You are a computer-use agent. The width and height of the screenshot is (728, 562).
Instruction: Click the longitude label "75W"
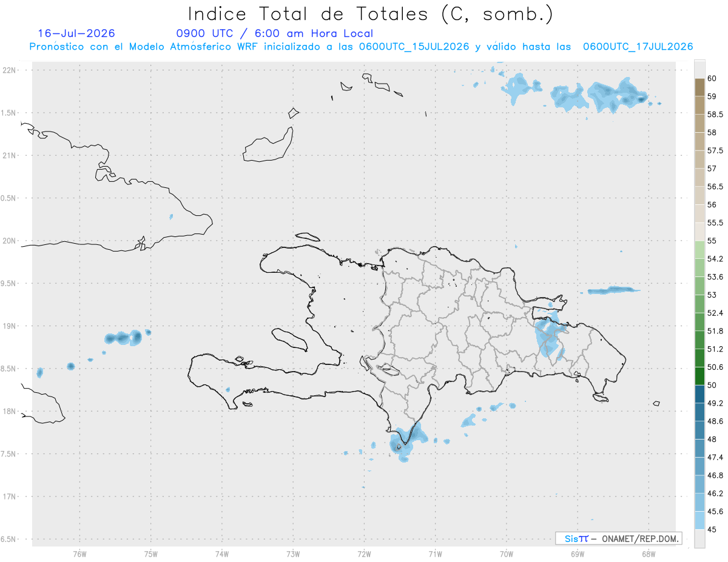tap(151, 554)
